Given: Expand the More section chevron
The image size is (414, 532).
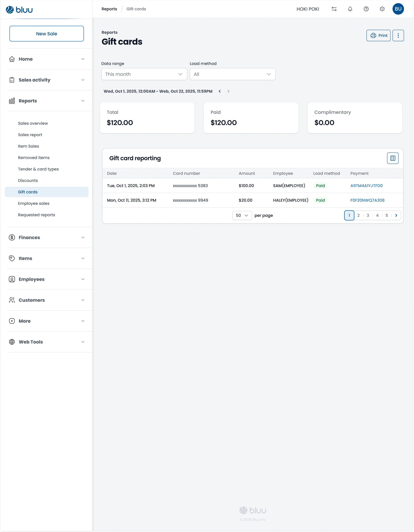Looking at the screenshot, I should [x=83, y=321].
